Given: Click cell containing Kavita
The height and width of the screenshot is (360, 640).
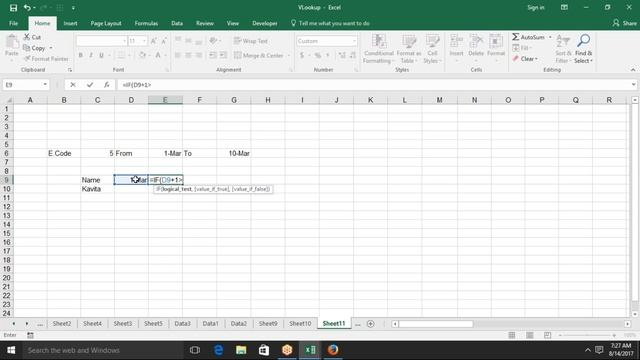Looking at the screenshot, I should [x=98, y=189].
